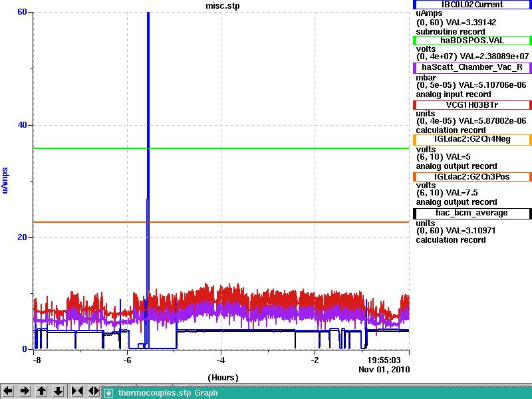Select the VCG1H03BTr legend entry
This screenshot has width=532, height=399.
pyautogui.click(x=472, y=105)
